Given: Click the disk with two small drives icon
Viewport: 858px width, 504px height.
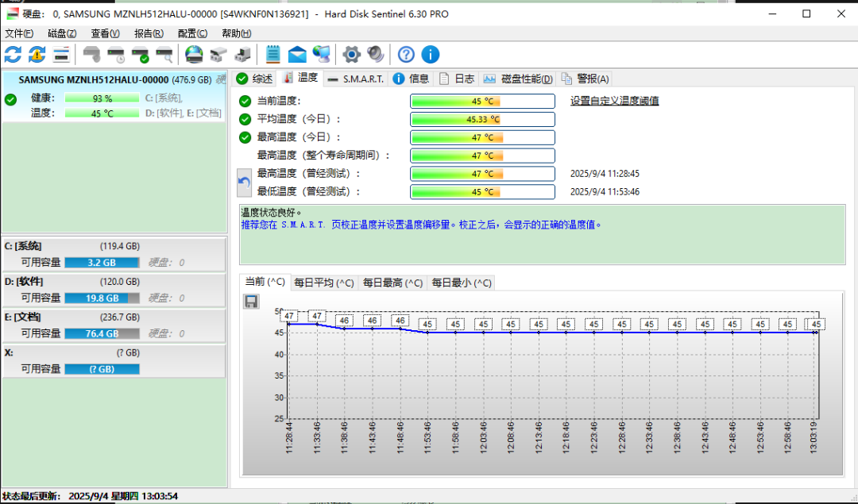Looking at the screenshot, I should (218, 55).
